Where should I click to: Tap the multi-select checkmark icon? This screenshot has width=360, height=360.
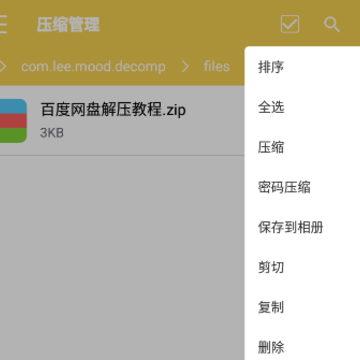[290, 24]
